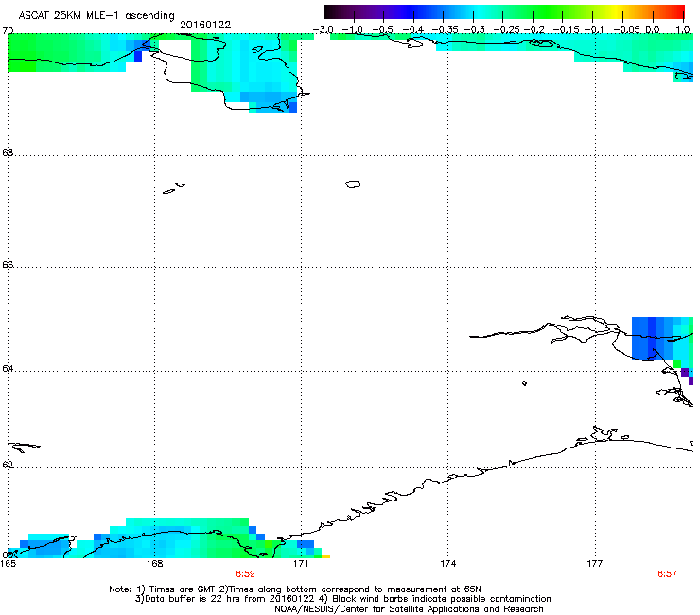Click the latitude label "70"
The height and width of the screenshot is (615, 700).
(8, 30)
